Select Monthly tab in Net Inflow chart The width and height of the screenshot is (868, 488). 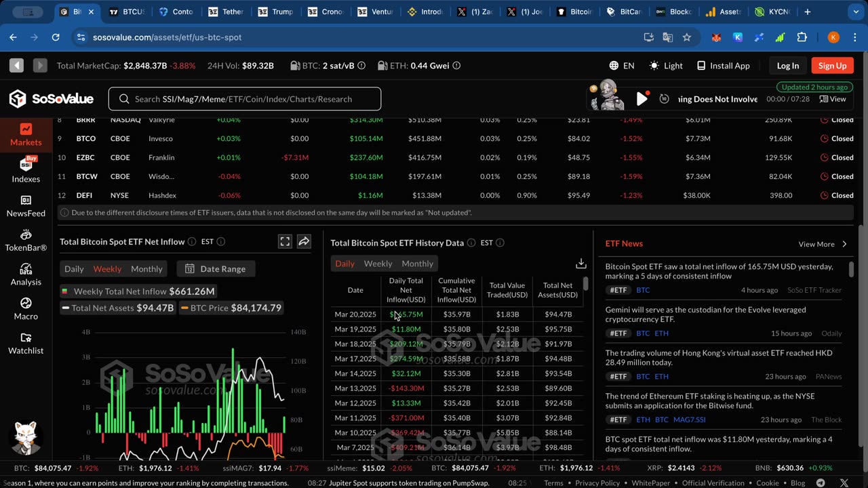coord(146,269)
